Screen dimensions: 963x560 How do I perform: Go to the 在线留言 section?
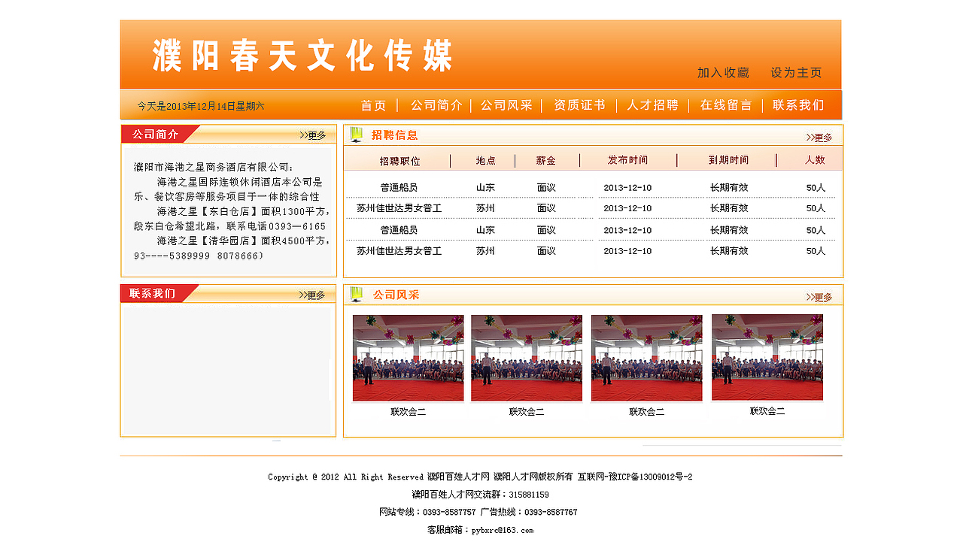(x=725, y=105)
